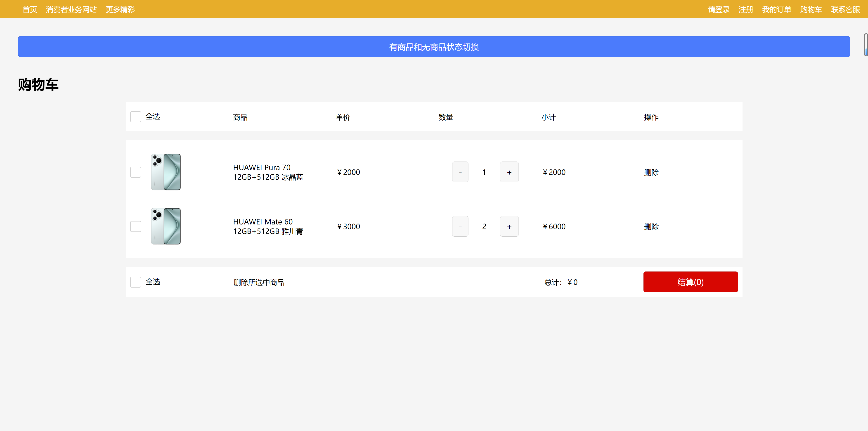Go to 我的订单 in header

[x=776, y=10]
